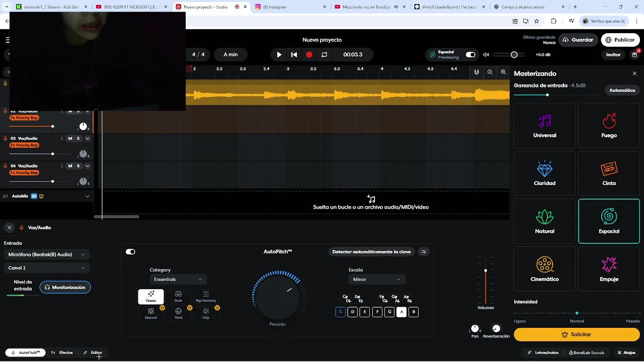Mute track 04 Voz/Audio
This screenshot has width=644, height=362.
tap(70, 166)
